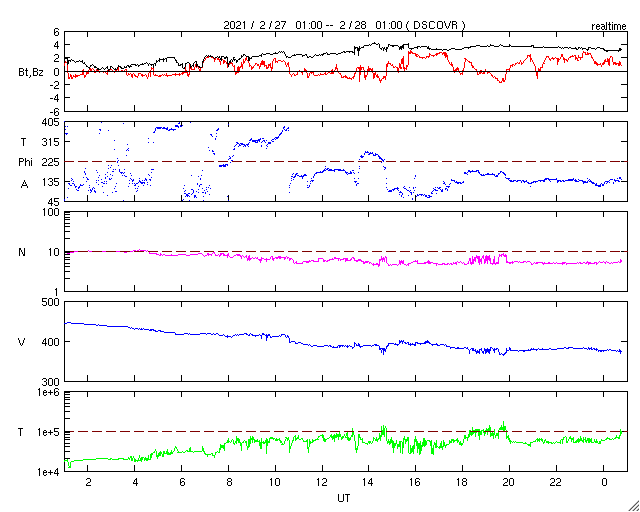The height and width of the screenshot is (512, 640).
Task: Click hour label '22' on the UT axis
Action: click(556, 483)
